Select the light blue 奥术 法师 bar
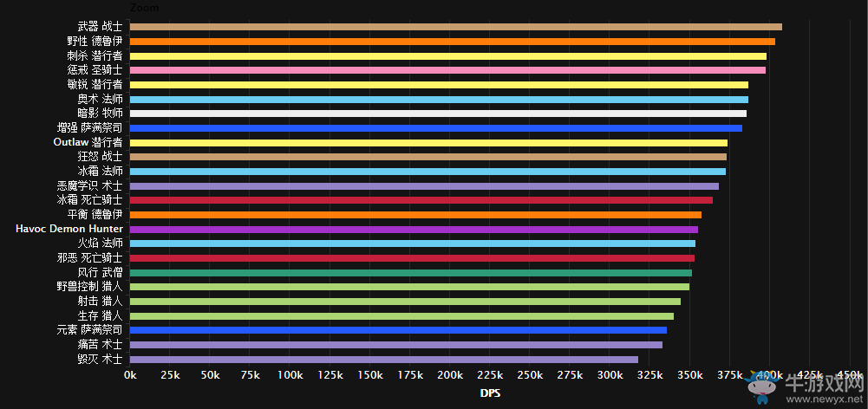The image size is (868, 409). click(x=439, y=100)
